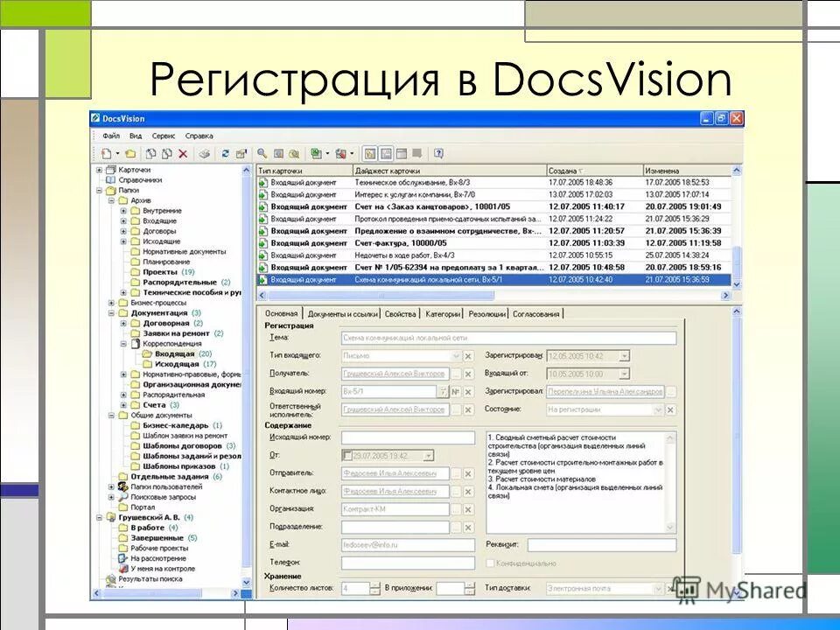
Task: Click into the Тема input field
Action: click(x=508, y=338)
